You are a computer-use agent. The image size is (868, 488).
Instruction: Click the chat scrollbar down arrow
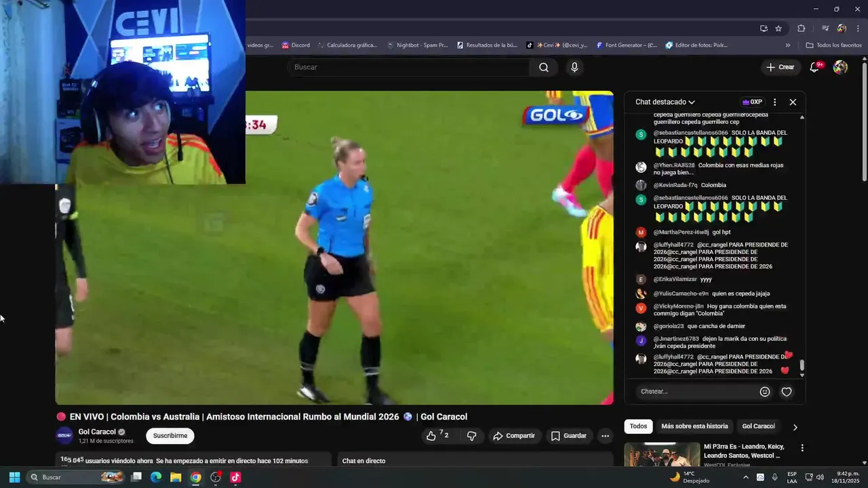point(802,375)
